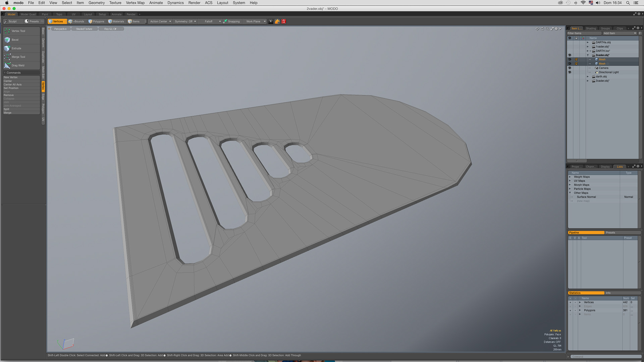The height and width of the screenshot is (362, 644).
Task: Switch to Materials selection mode
Action: (116, 21)
